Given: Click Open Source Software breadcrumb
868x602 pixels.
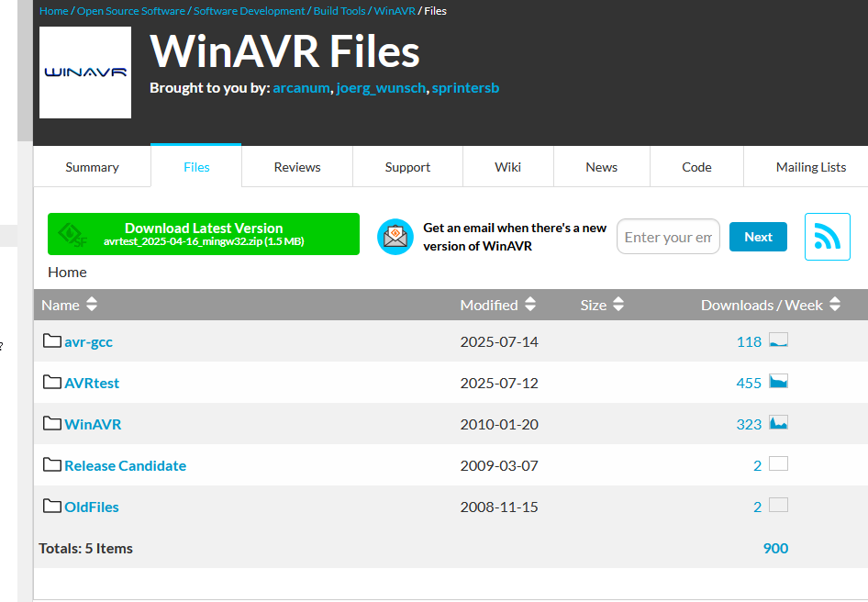Looking at the screenshot, I should [x=131, y=11].
